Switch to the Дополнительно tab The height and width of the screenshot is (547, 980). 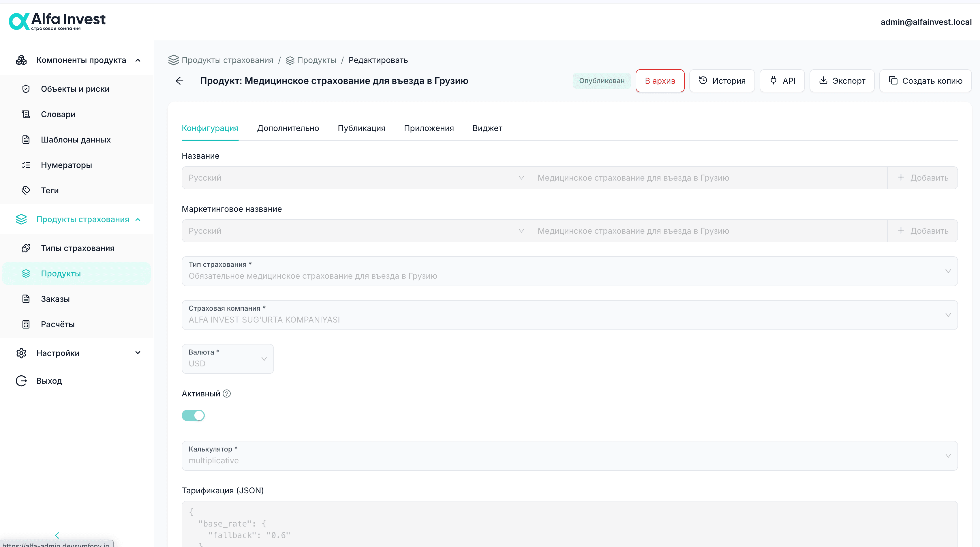[288, 128]
